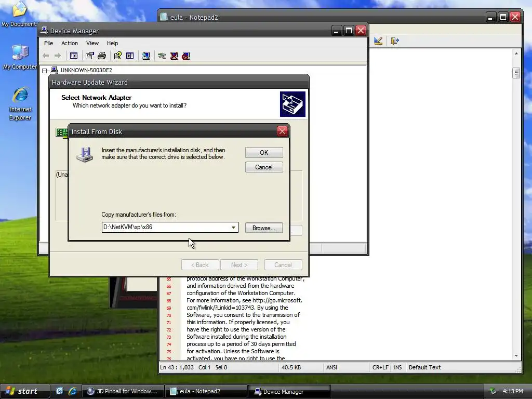Click the CR+LF status bar entry

coord(380,367)
